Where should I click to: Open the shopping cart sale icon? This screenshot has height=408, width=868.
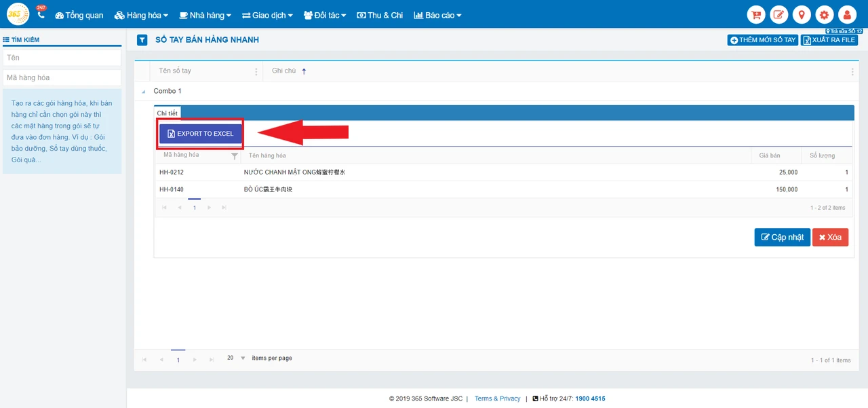(x=756, y=15)
